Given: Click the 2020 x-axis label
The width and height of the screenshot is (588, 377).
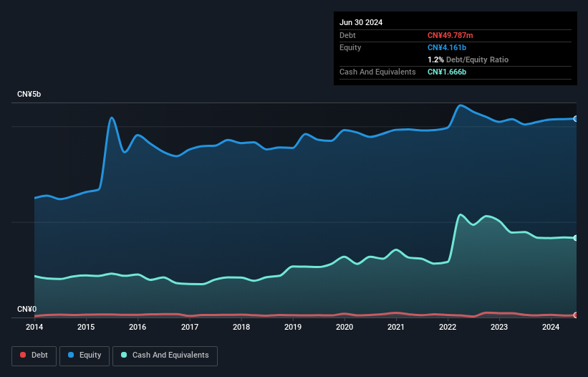Looking at the screenshot, I should point(344,327).
